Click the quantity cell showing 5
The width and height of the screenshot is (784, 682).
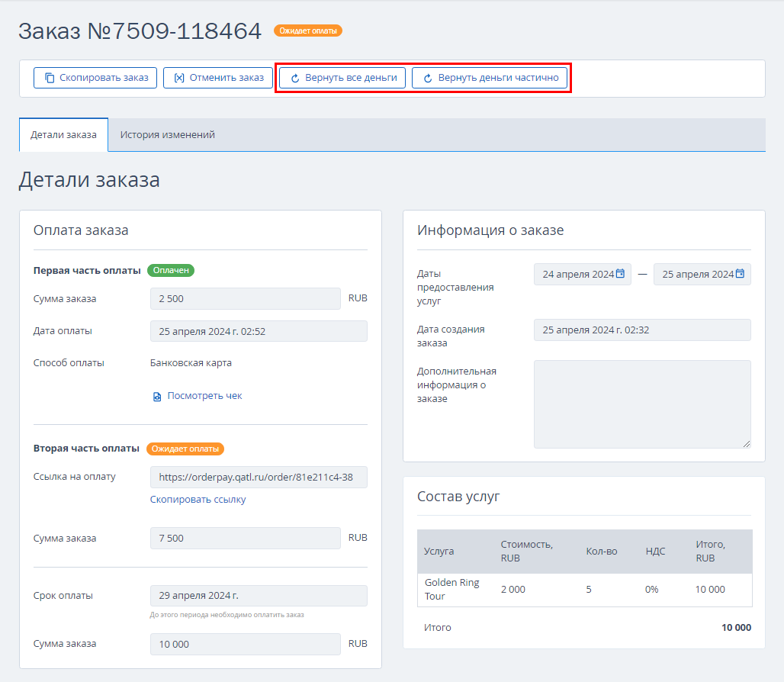click(x=589, y=590)
